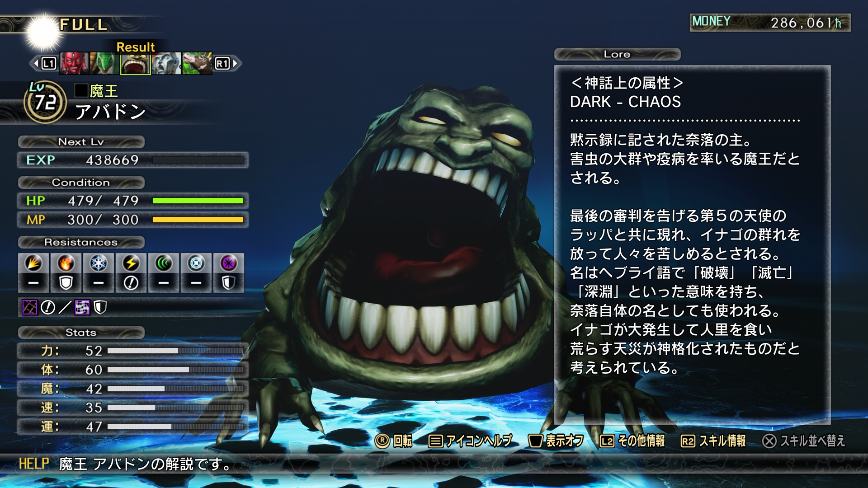Viewport: 868px width, 488px height.
Task: Click the R2 スキル情報 prompt
Action: point(713,441)
